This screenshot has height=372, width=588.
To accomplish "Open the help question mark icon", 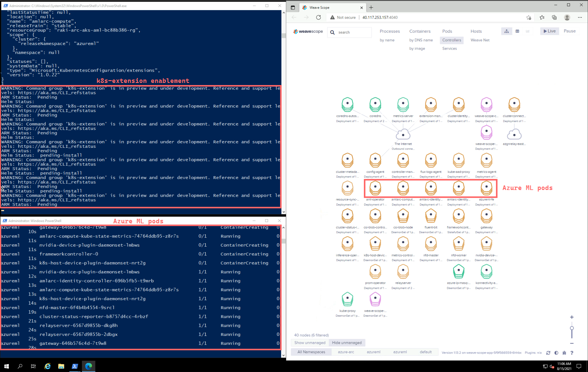I will point(572,353).
